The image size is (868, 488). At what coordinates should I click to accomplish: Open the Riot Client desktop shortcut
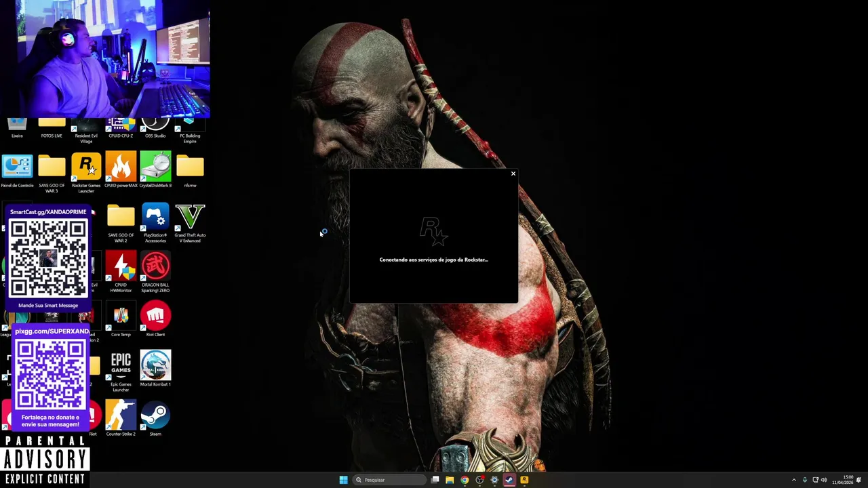coord(155,320)
